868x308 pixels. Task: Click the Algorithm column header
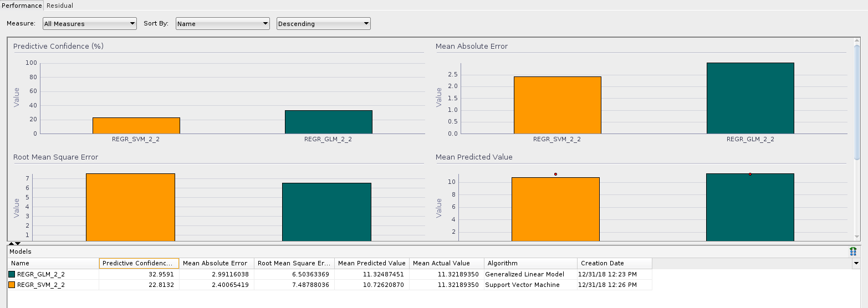pos(530,263)
